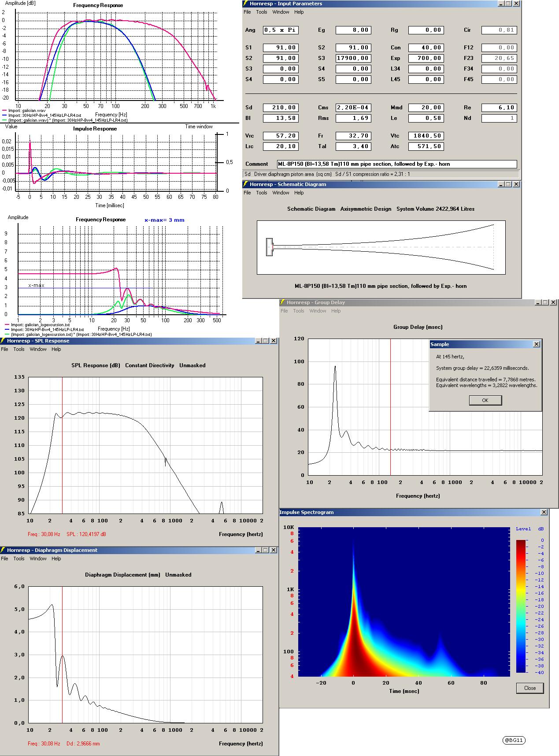
Task: Click the Fr value field 32,70
Action: [x=353, y=136]
